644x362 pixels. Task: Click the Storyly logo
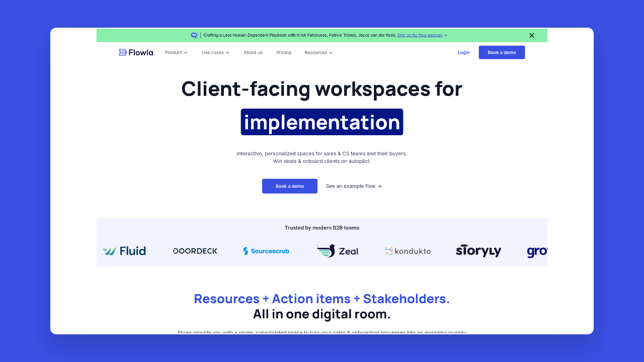(478, 250)
